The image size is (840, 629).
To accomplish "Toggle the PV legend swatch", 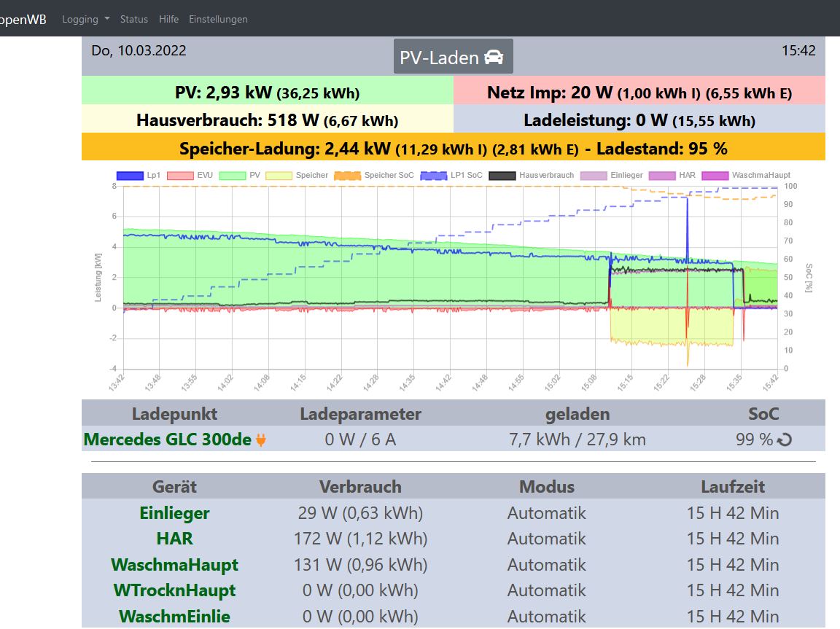I will [233, 176].
